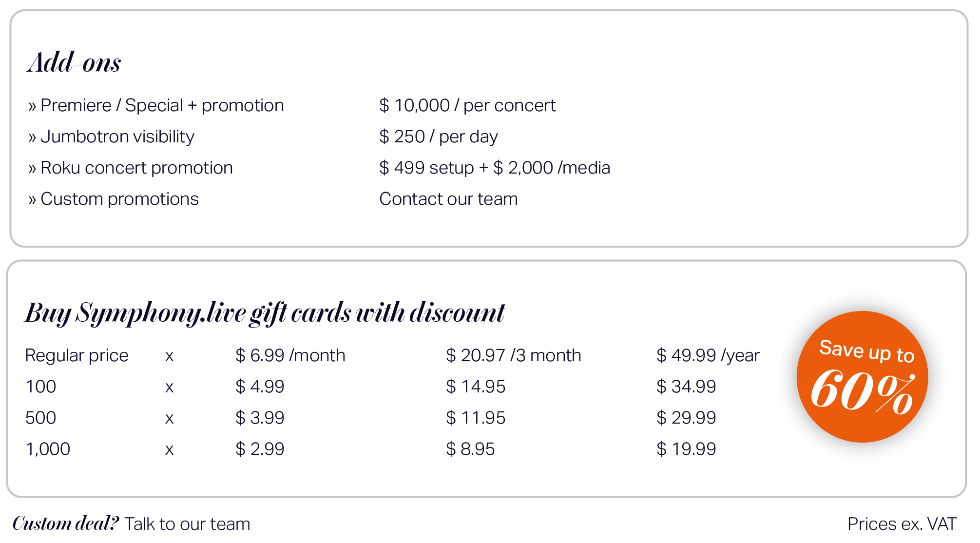Select the $ 49.99 /year regular price
The height and width of the screenshot is (543, 980).
[x=708, y=355]
